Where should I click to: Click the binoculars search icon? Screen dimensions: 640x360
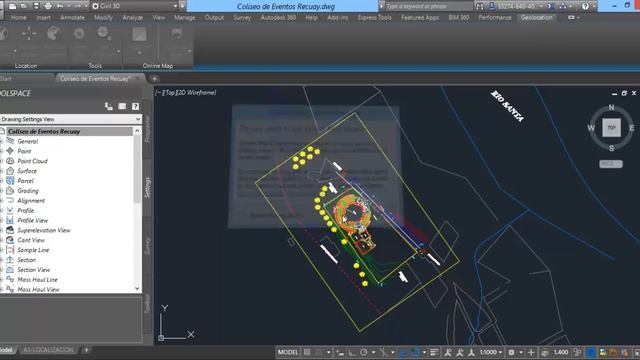tap(480, 6)
